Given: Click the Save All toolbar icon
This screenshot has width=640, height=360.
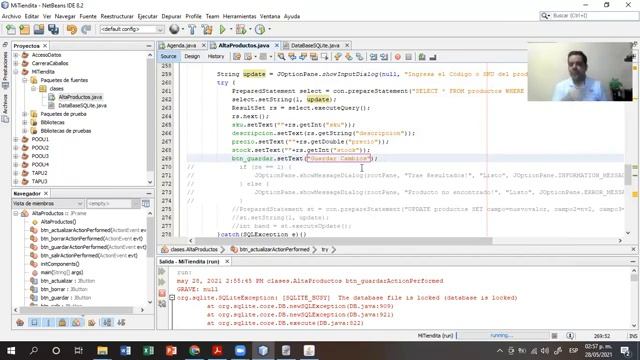Looking at the screenshot, I should pyautogui.click(x=53, y=29).
